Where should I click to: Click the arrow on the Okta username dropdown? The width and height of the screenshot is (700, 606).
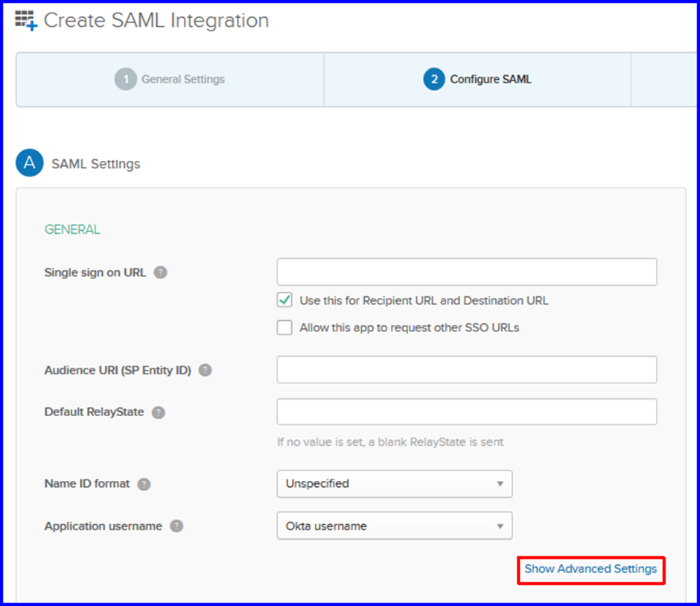point(500,526)
